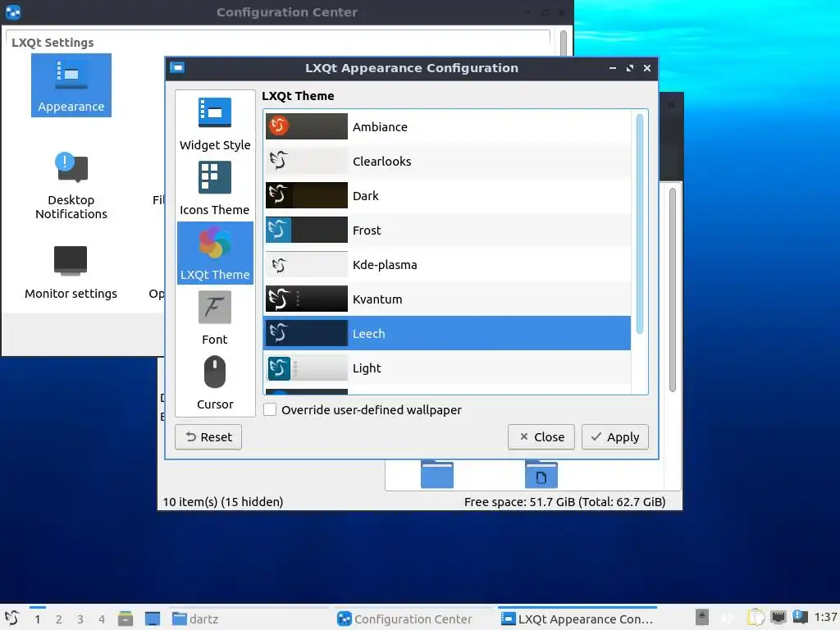Click the theme list scrollbar
Image resolution: width=840 pixels, height=630 pixels.
click(640, 224)
